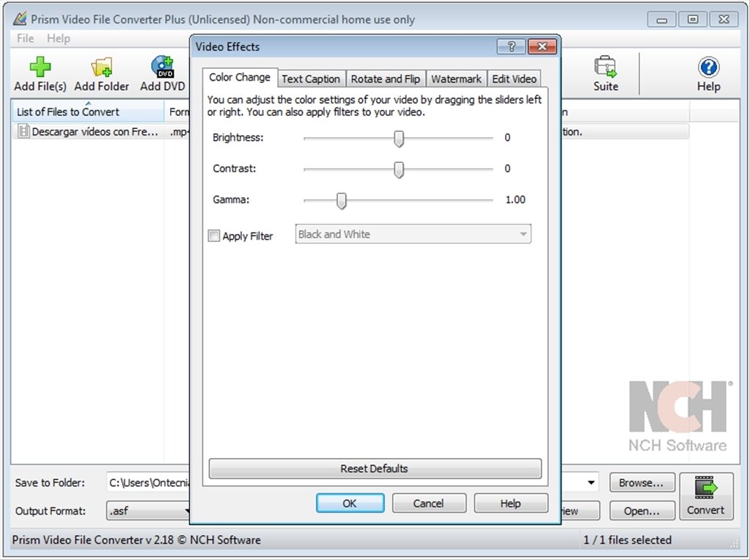Viewport: 750px width, 560px height.
Task: Open the Black and White filter dropdown
Action: [x=413, y=234]
